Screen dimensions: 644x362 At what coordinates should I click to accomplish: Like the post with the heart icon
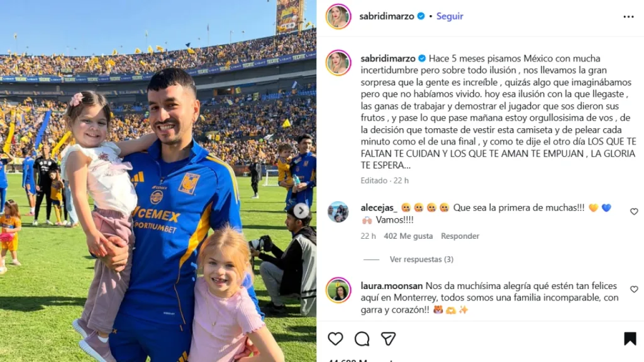coord(335,339)
